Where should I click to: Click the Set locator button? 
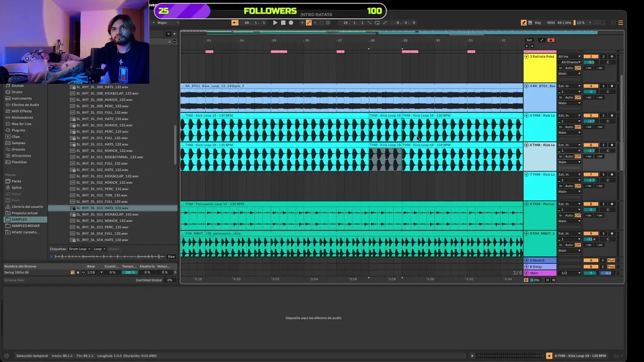(x=529, y=40)
